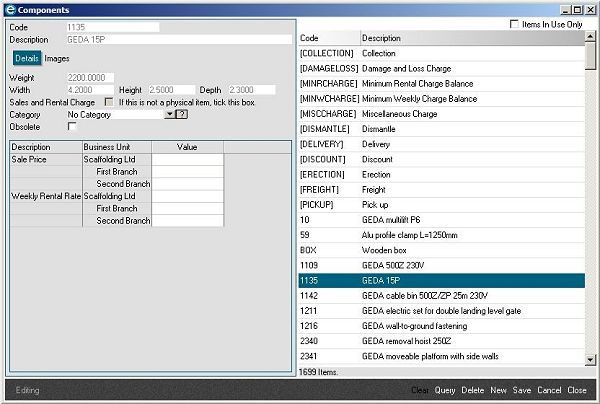Select the Details tab
This screenshot has height=404, width=600.
[x=26, y=59]
